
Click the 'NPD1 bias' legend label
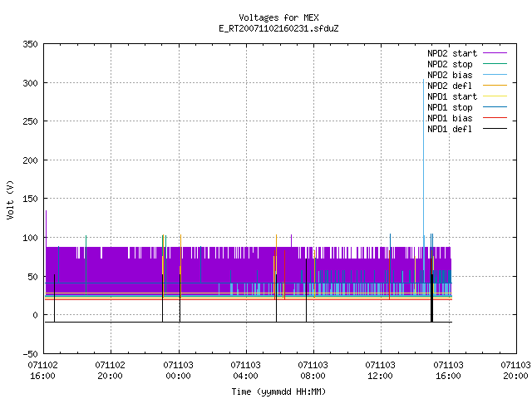450,118
